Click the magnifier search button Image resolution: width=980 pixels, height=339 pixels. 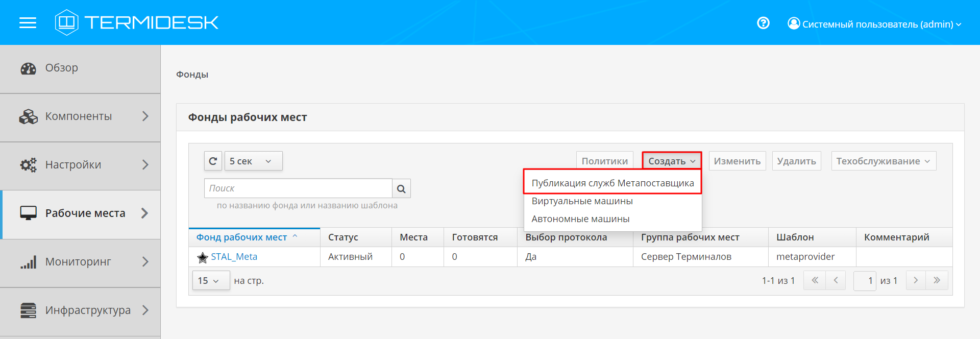tap(401, 188)
